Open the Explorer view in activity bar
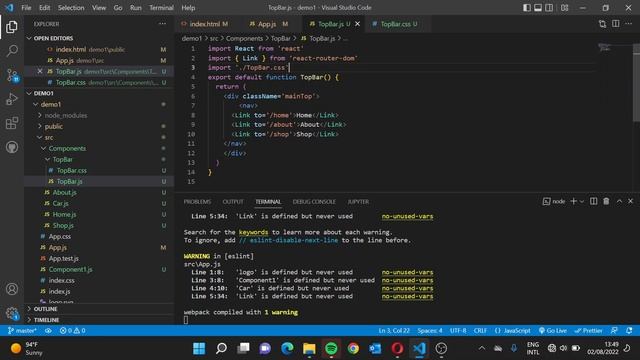Image resolution: width=640 pixels, height=360 pixels. click(x=12, y=27)
